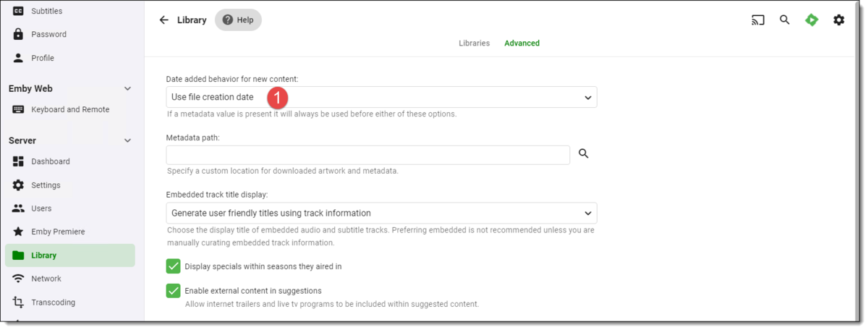Open the settings gear in top bar
Screen dimensions: 868x330
click(838, 20)
